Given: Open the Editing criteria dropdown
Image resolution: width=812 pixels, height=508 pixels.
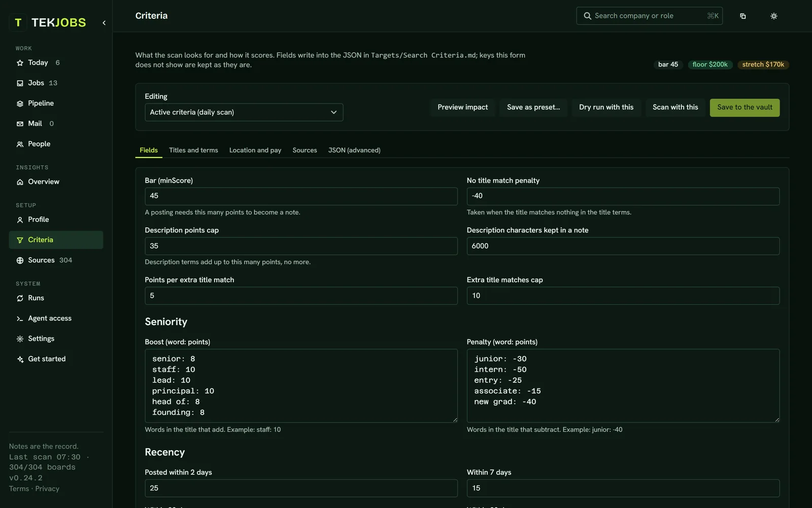Looking at the screenshot, I should [244, 112].
